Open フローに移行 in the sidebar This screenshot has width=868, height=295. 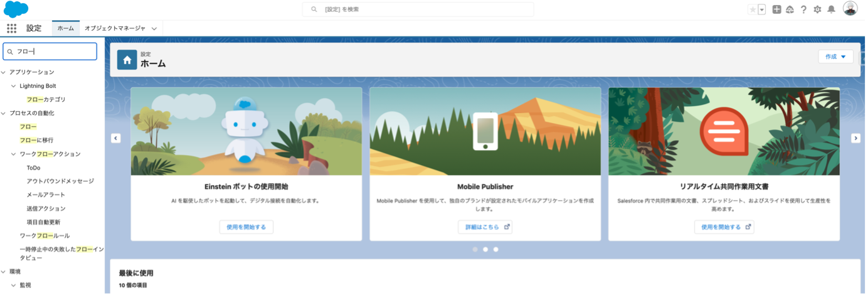pos(36,140)
